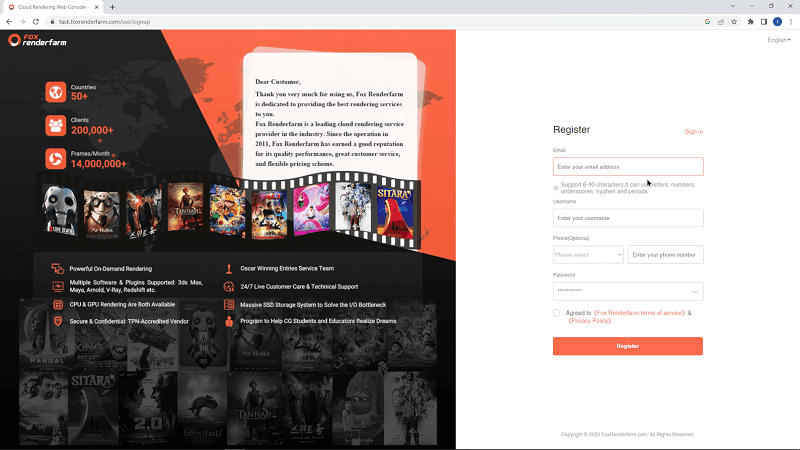The image size is (800, 450).
Task: Open a new browser tab
Action: (x=112, y=7)
